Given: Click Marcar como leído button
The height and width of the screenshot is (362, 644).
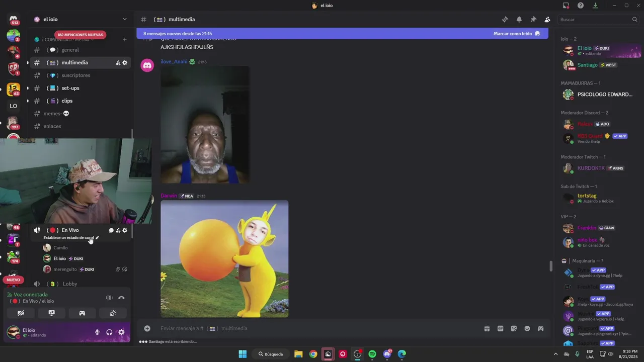Looking at the screenshot, I should click(x=516, y=34).
